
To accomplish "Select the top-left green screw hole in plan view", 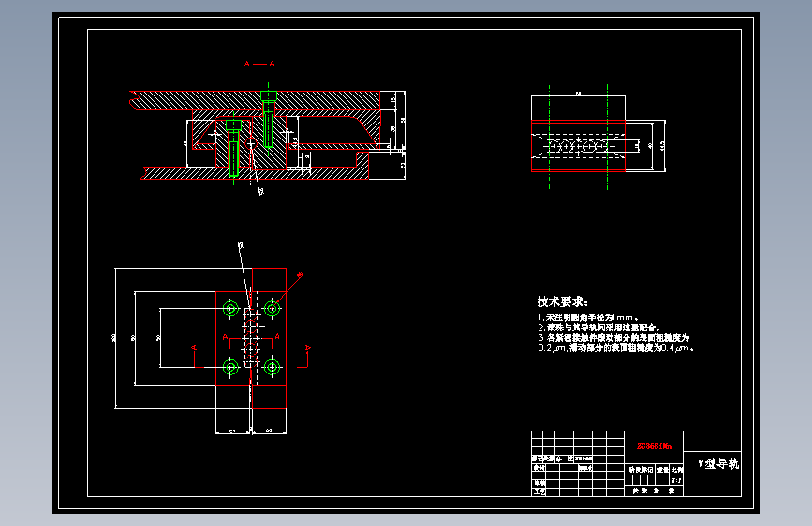I will pyautogui.click(x=230, y=309).
